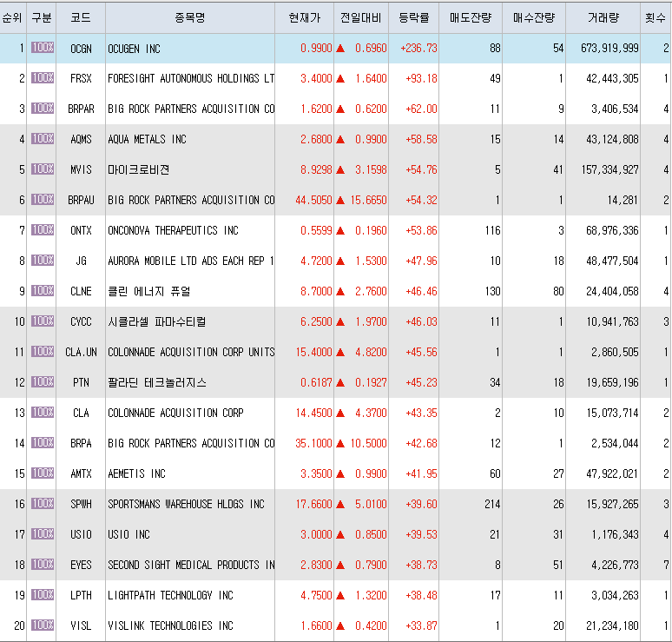This screenshot has width=672, height=642.
Task: Click the 100% badge in SPWH row
Action: tap(43, 504)
